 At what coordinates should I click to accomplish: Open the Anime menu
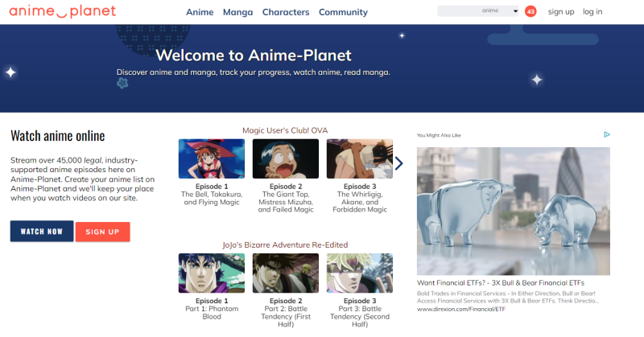[x=200, y=12]
